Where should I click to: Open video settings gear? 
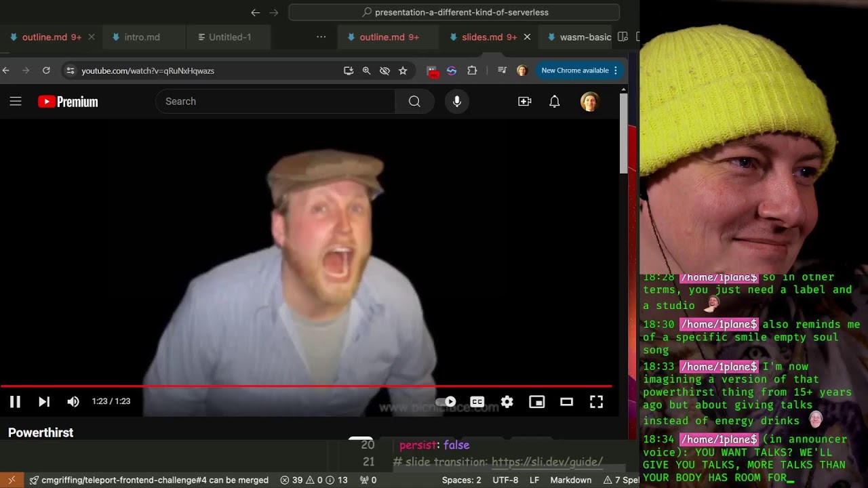coord(507,402)
